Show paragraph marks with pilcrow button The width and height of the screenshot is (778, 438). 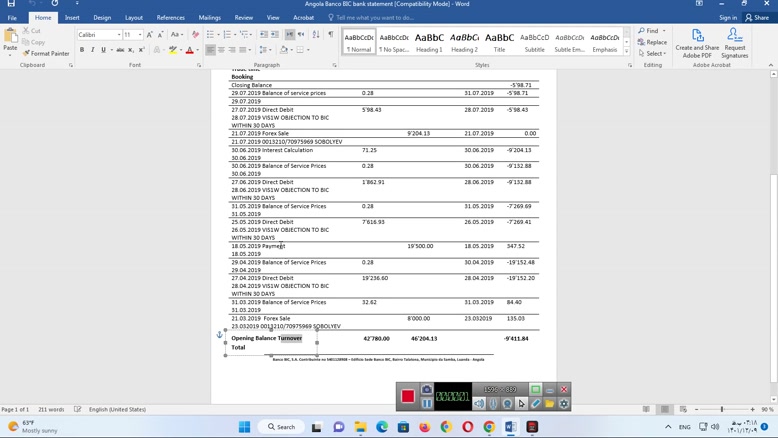coord(331,35)
